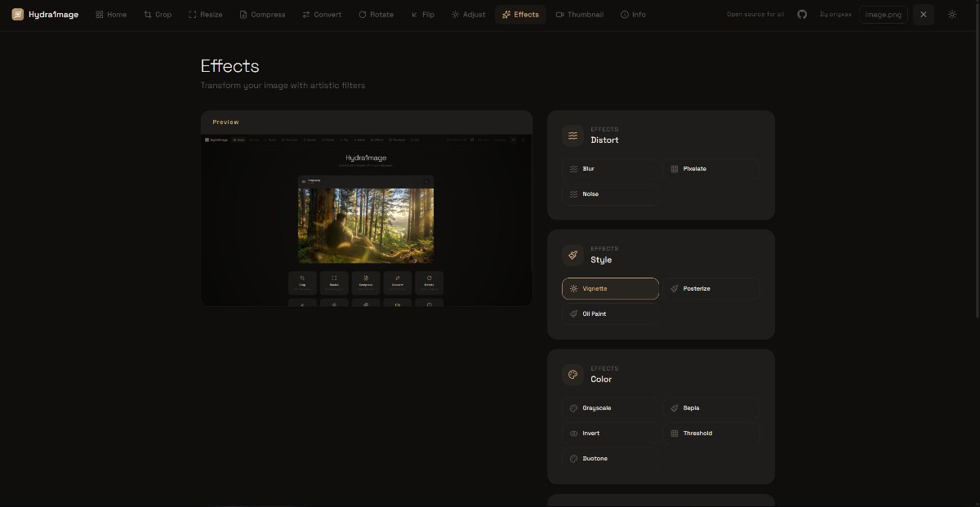Viewport: 980px width, 507px height.
Task: Click the Hydra1mage logo icon
Action: tap(18, 14)
